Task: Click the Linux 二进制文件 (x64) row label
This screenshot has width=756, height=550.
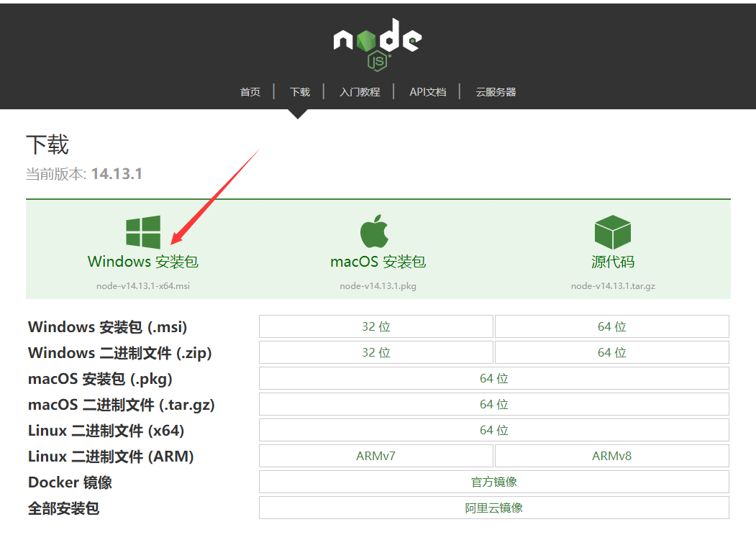Action: pos(106,431)
